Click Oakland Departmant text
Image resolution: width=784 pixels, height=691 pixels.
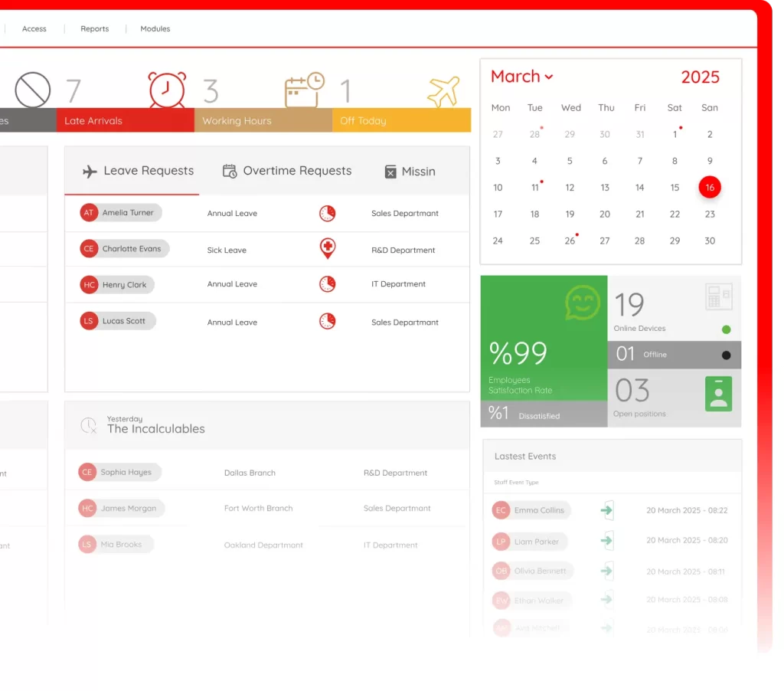tap(263, 545)
